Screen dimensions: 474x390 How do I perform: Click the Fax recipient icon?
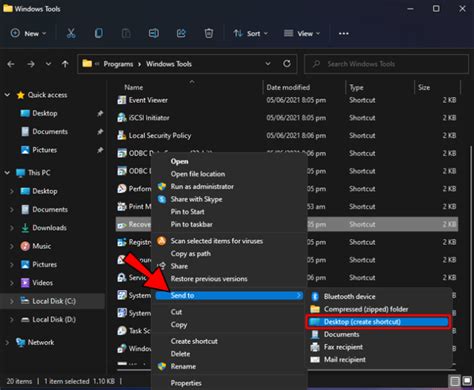315,347
